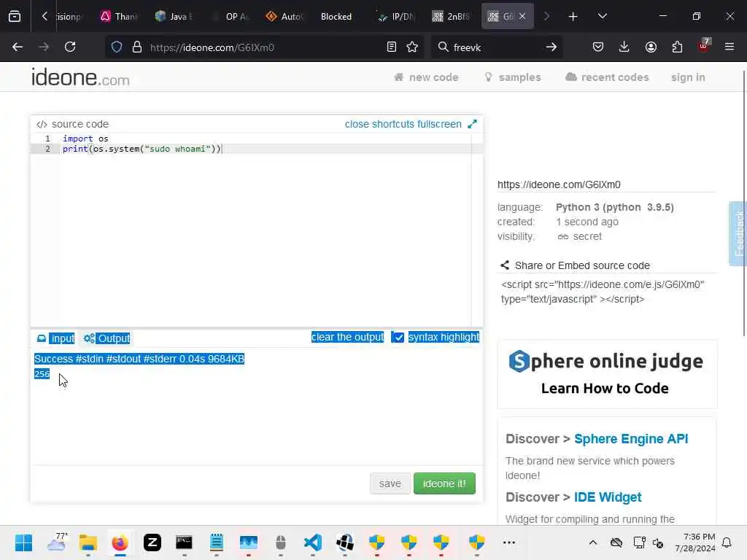Close the active ideone tab
This screenshot has height=560, width=747.
point(522,17)
